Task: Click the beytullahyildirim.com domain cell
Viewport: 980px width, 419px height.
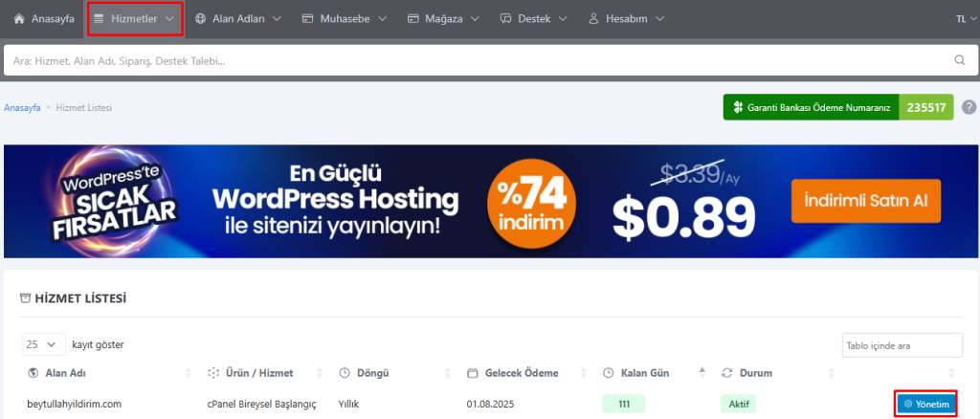Action: pyautogui.click(x=74, y=404)
